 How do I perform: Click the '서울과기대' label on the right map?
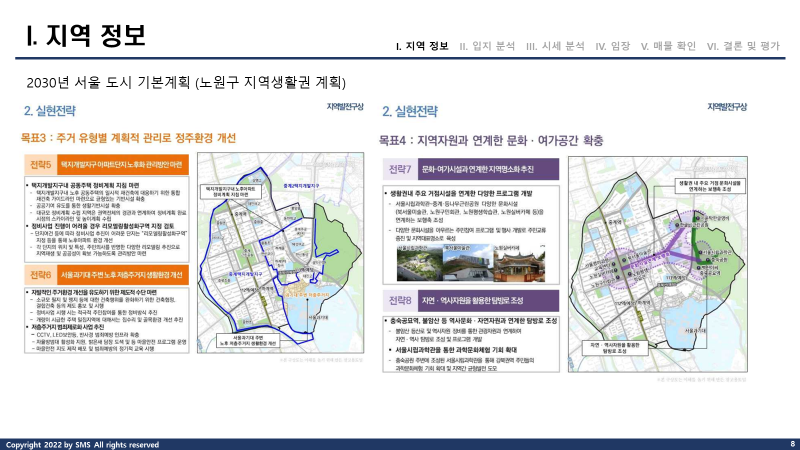(695, 331)
